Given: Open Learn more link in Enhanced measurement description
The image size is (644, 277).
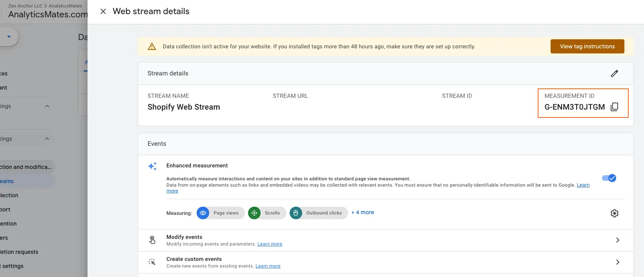Looking at the screenshot, I should 583,185.
